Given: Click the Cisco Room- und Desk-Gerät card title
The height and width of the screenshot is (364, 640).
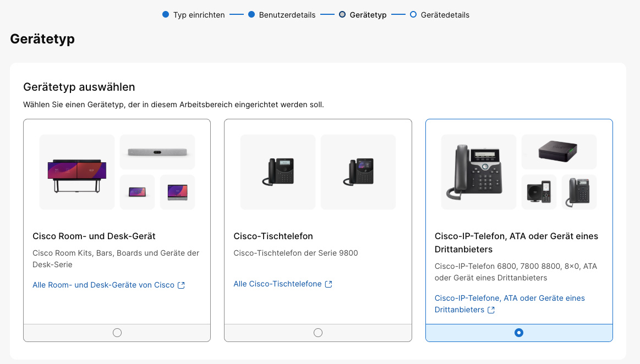Looking at the screenshot, I should click(x=94, y=236).
